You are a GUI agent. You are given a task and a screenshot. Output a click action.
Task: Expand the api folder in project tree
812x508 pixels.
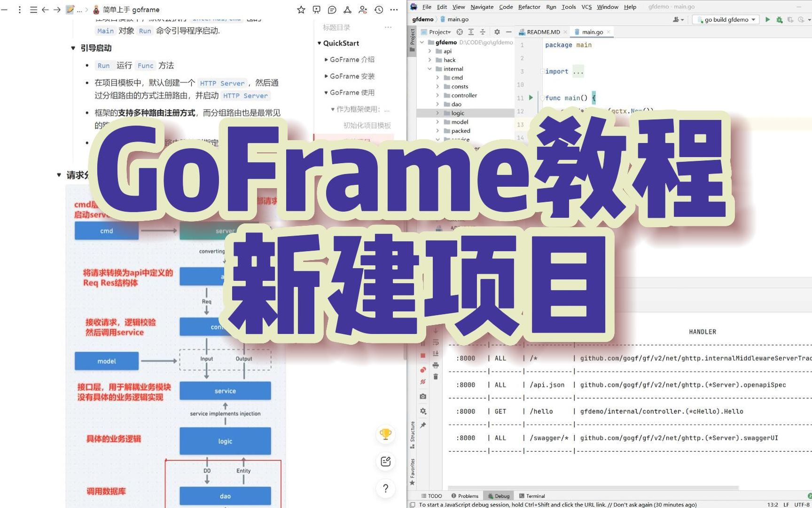coord(429,51)
